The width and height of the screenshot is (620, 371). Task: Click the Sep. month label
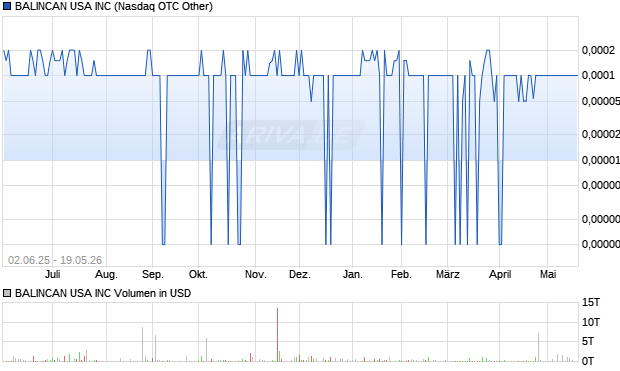pyautogui.click(x=153, y=274)
